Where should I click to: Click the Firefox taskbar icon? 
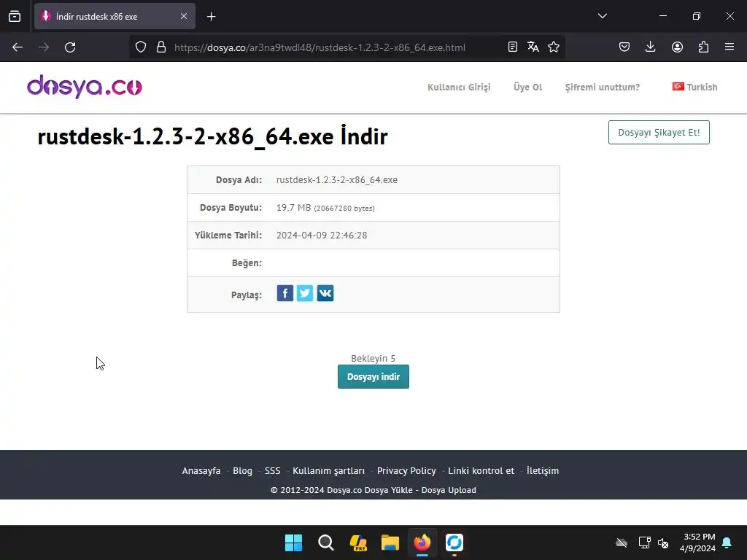click(x=422, y=542)
